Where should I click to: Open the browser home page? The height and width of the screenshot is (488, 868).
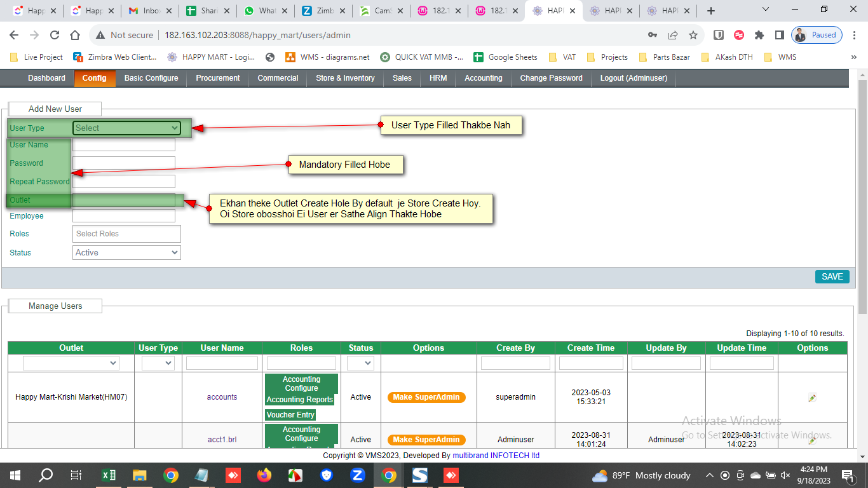point(75,35)
